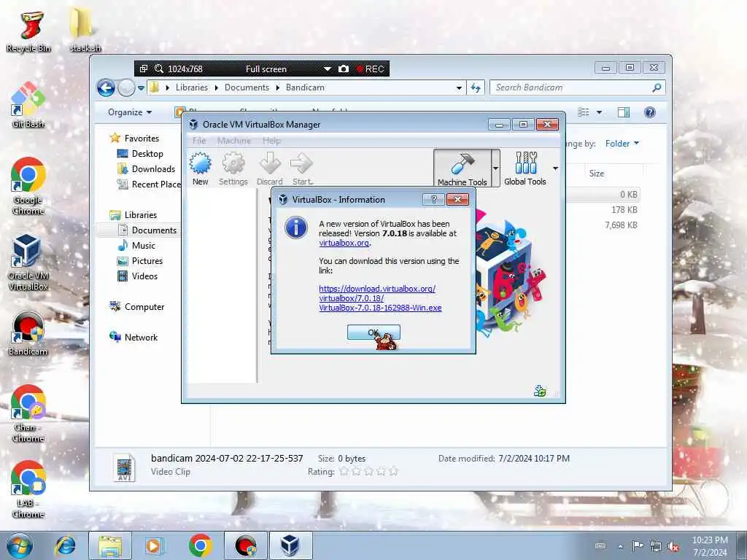Open the virtualbox.org link
This screenshot has width=747, height=560.
[x=344, y=243]
